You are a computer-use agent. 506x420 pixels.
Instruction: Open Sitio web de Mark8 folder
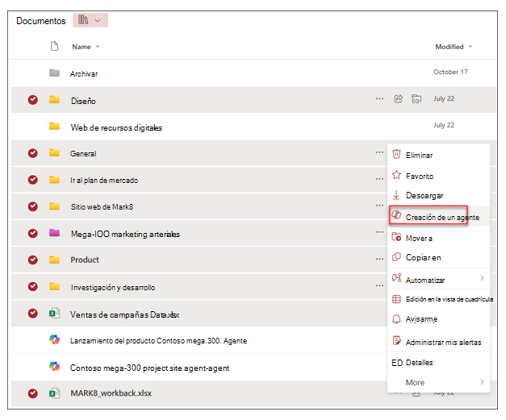coord(102,207)
